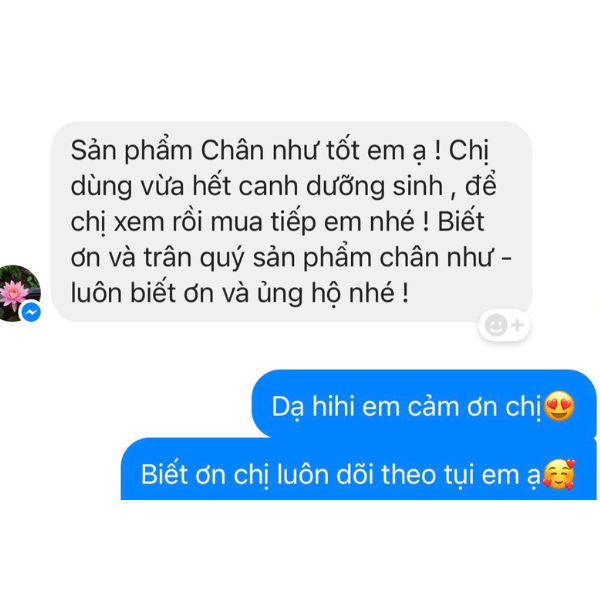Click the phrase 'ủng hộ nhé !'
This screenshot has height=600, width=600.
[x=333, y=294]
